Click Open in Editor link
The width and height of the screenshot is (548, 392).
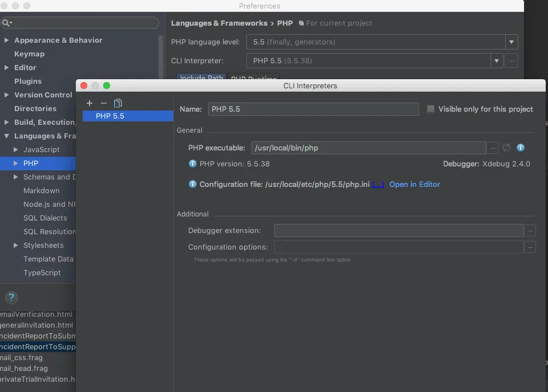[415, 184]
